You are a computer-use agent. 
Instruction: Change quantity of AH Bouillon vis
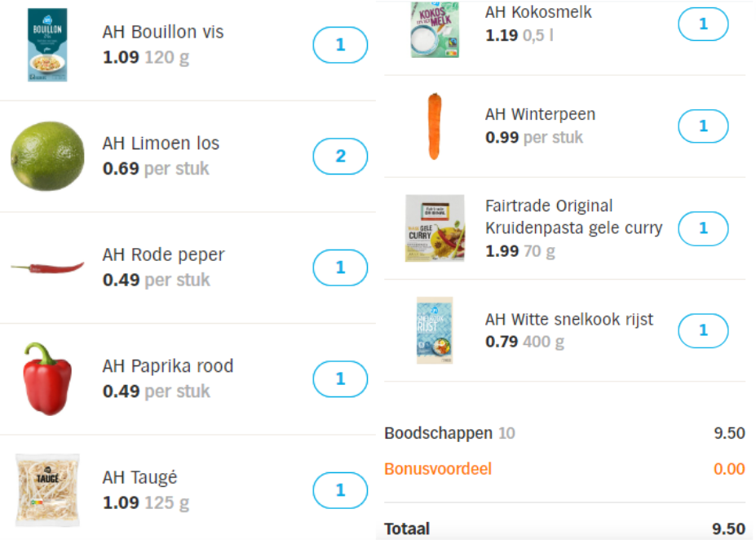(340, 45)
